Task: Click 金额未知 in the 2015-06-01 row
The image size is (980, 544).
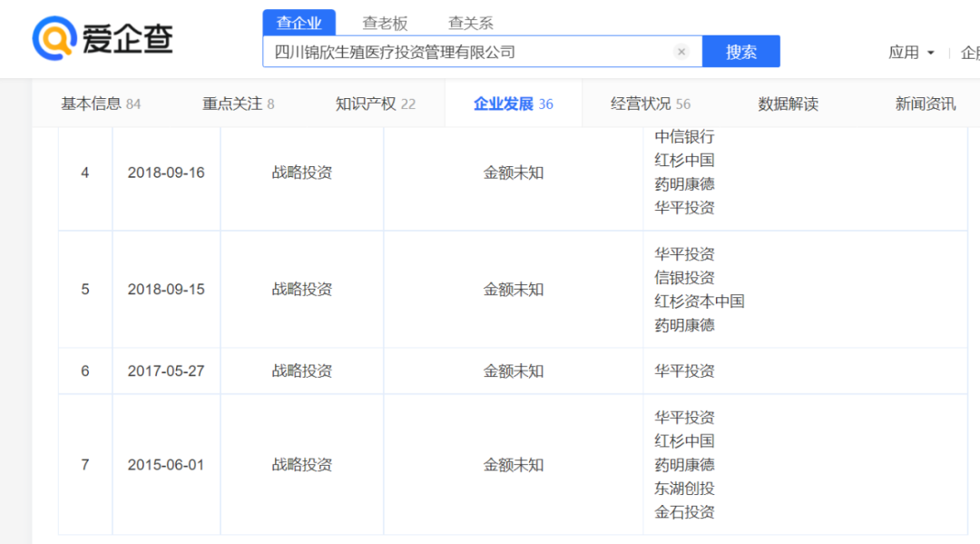Action: [x=513, y=465]
